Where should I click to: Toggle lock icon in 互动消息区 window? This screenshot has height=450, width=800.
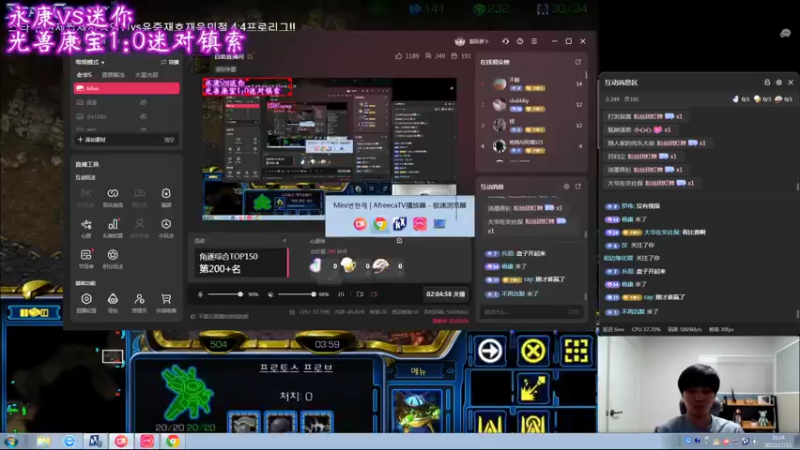tap(767, 82)
